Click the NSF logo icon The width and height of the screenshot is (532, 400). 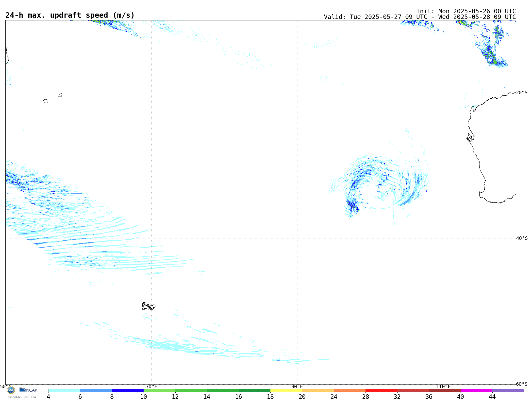(x=11, y=390)
